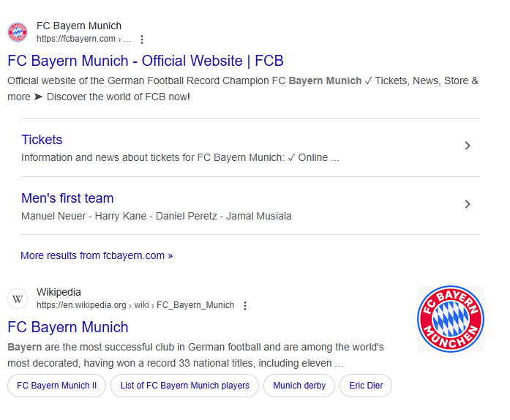Open options menu for Wikipedia result

tap(245, 306)
